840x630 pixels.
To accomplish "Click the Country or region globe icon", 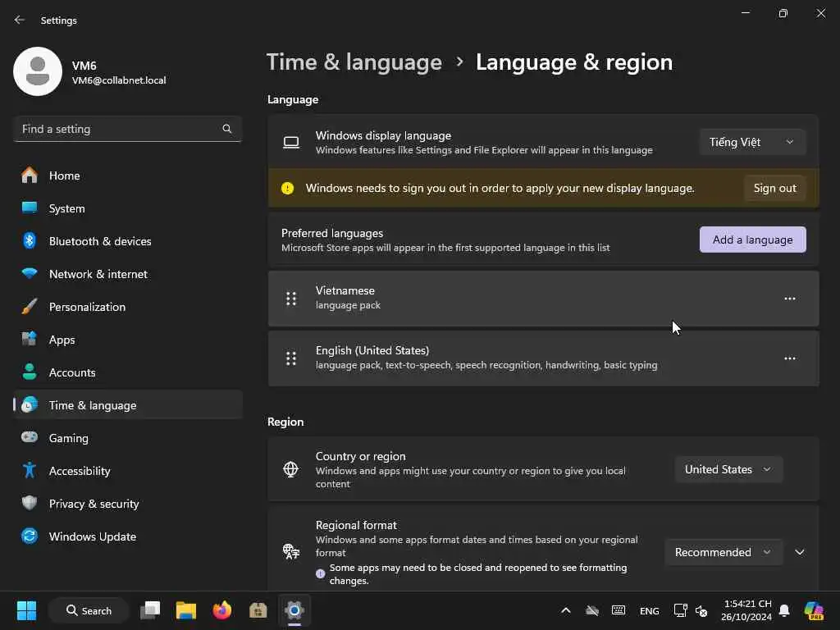I will [291, 469].
